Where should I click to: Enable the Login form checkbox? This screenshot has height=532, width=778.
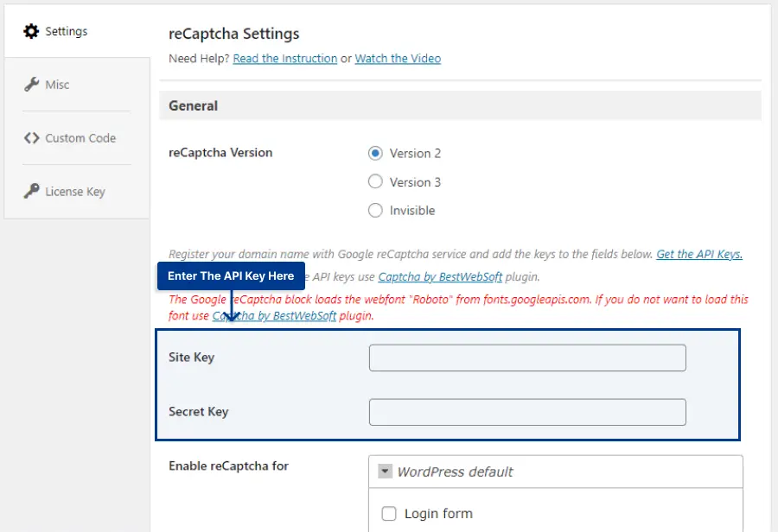point(389,513)
